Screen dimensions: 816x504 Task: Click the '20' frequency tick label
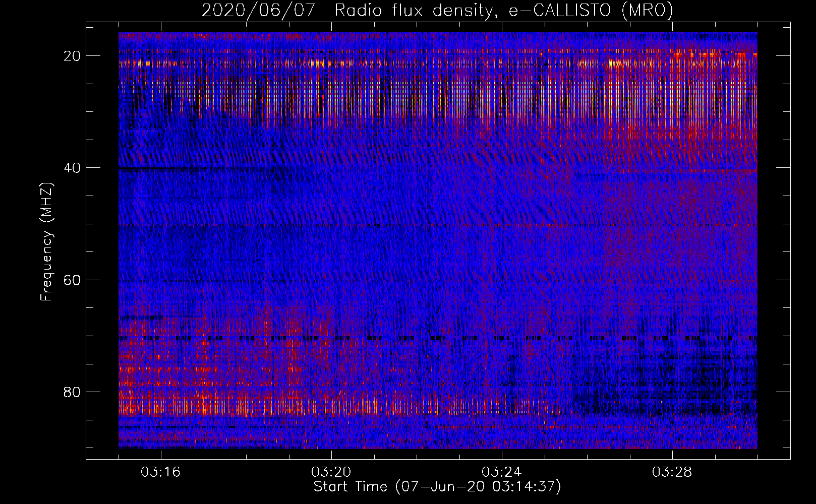tap(72, 56)
